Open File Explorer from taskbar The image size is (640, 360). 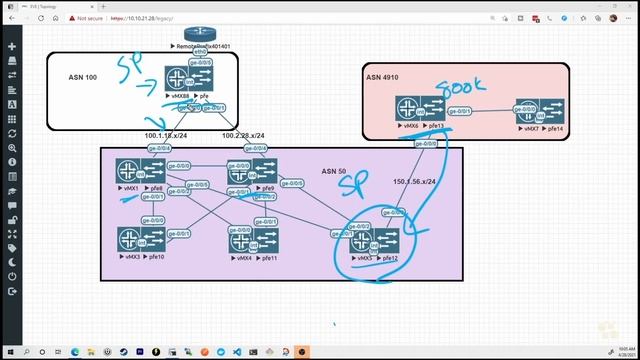[x=91, y=352]
